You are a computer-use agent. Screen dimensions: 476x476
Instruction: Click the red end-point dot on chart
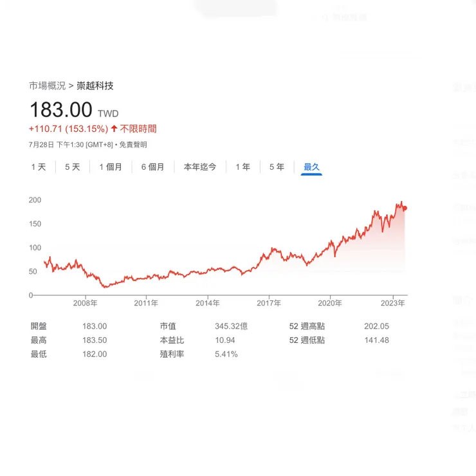coord(405,208)
